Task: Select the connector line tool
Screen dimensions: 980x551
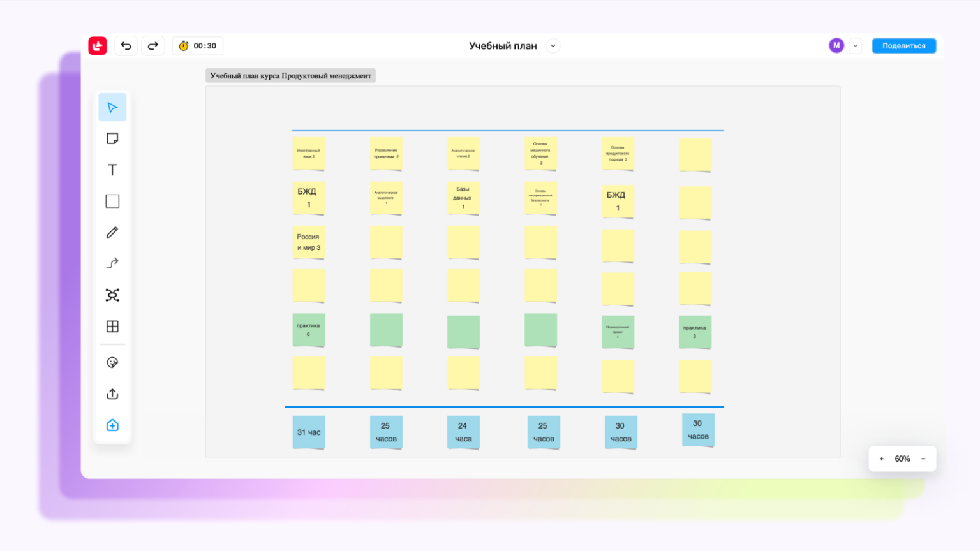Action: tap(112, 263)
